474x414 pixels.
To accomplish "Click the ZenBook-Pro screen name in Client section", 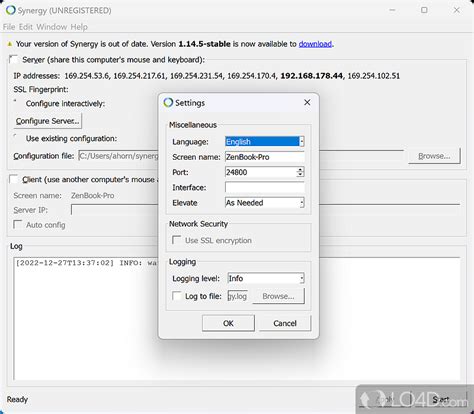I will tap(92, 195).
